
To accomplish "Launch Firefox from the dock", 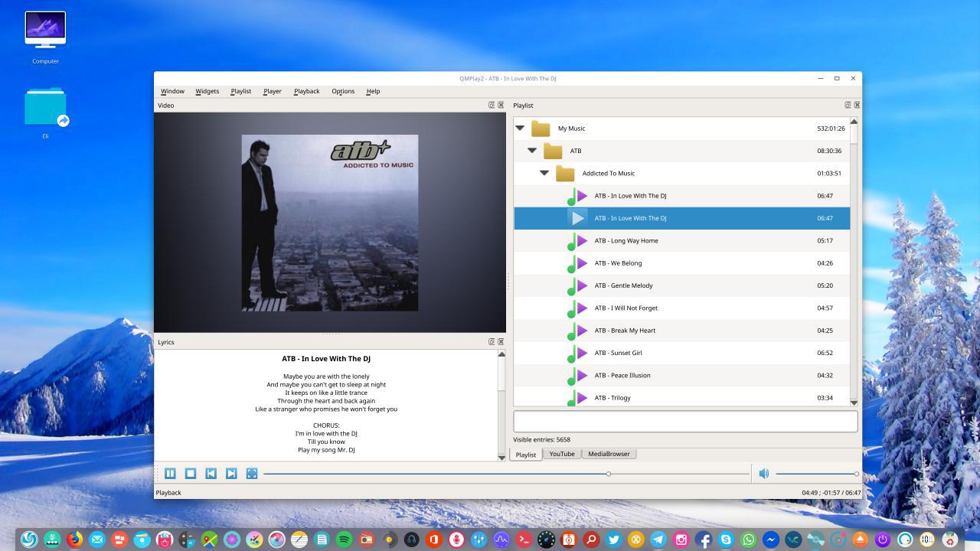I will click(74, 540).
